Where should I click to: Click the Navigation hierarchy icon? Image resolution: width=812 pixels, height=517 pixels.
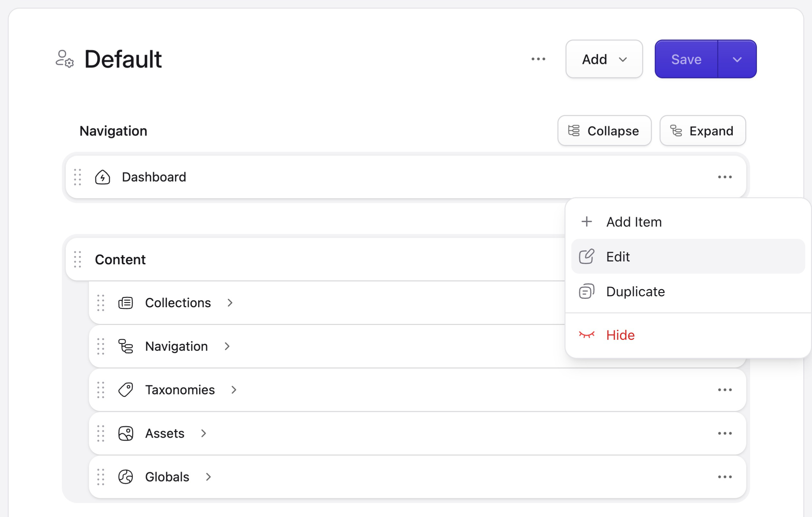tap(125, 346)
